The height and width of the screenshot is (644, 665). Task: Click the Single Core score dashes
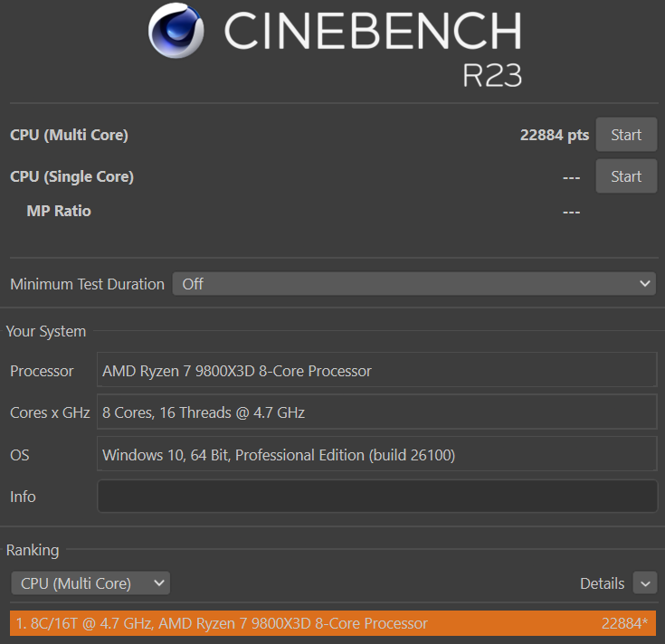pyautogui.click(x=571, y=178)
